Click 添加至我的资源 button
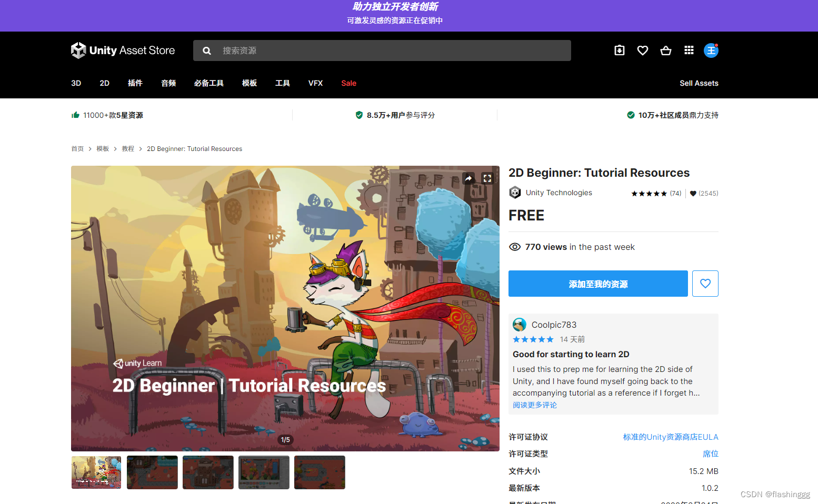Screen dimensions: 818x504 pyautogui.click(x=598, y=284)
